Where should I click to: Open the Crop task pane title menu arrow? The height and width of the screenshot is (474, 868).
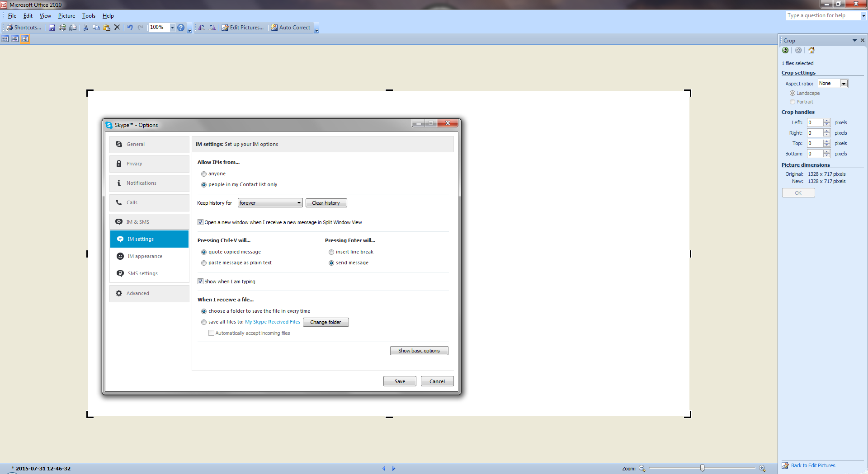click(x=854, y=40)
